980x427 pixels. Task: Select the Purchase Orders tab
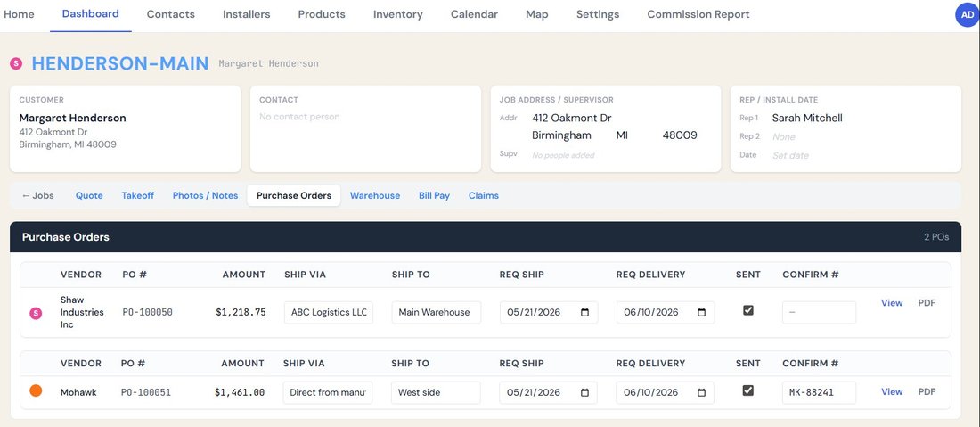click(x=294, y=196)
